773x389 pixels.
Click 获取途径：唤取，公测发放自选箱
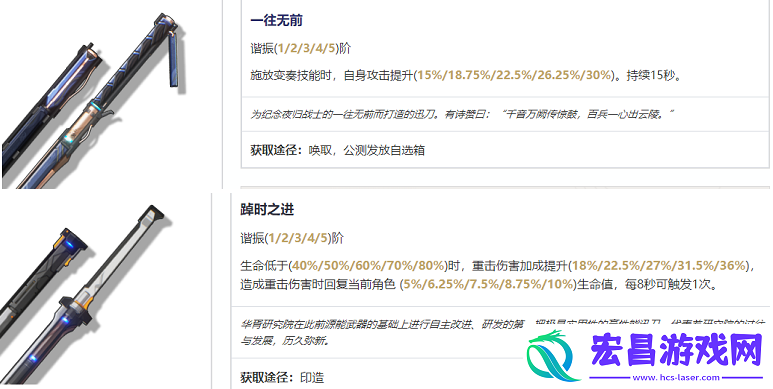337,150
